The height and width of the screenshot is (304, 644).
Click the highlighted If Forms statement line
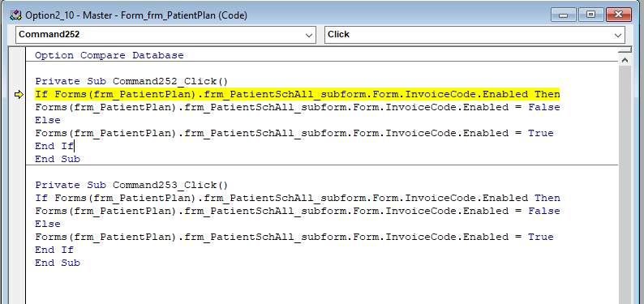point(298,94)
